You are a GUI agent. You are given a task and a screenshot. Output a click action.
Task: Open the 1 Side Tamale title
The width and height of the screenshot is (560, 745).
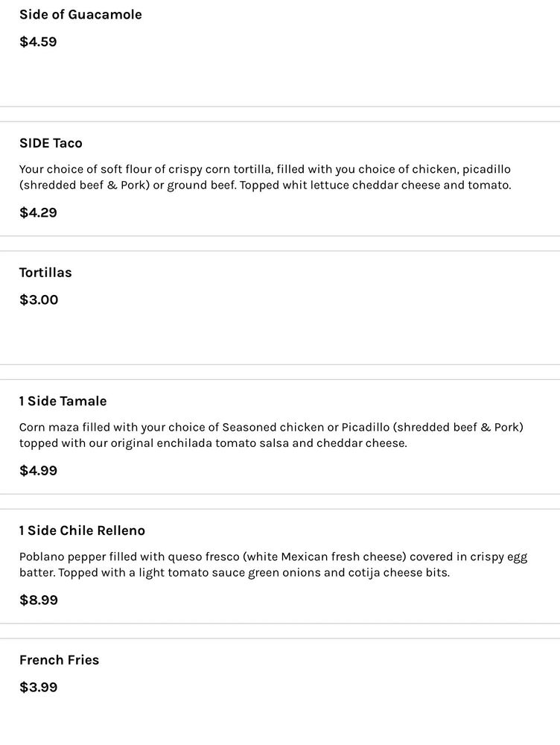63,402
